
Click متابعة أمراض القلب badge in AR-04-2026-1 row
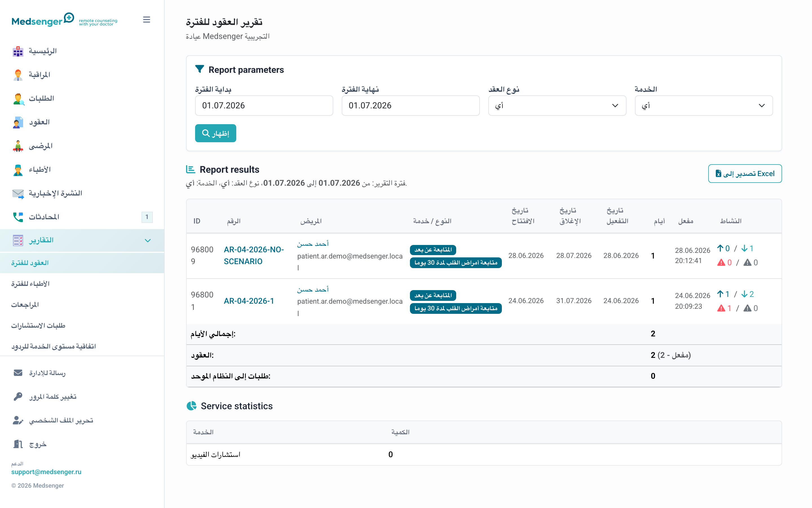(x=456, y=308)
